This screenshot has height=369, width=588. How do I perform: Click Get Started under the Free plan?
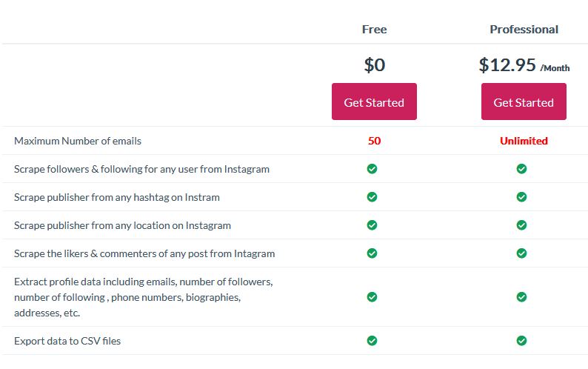point(374,102)
